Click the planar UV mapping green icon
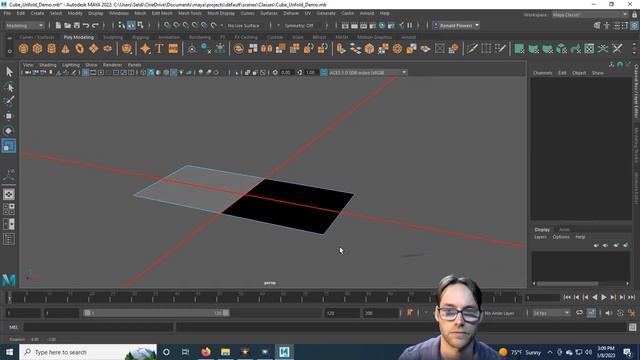The width and height of the screenshot is (640, 360). (x=519, y=49)
